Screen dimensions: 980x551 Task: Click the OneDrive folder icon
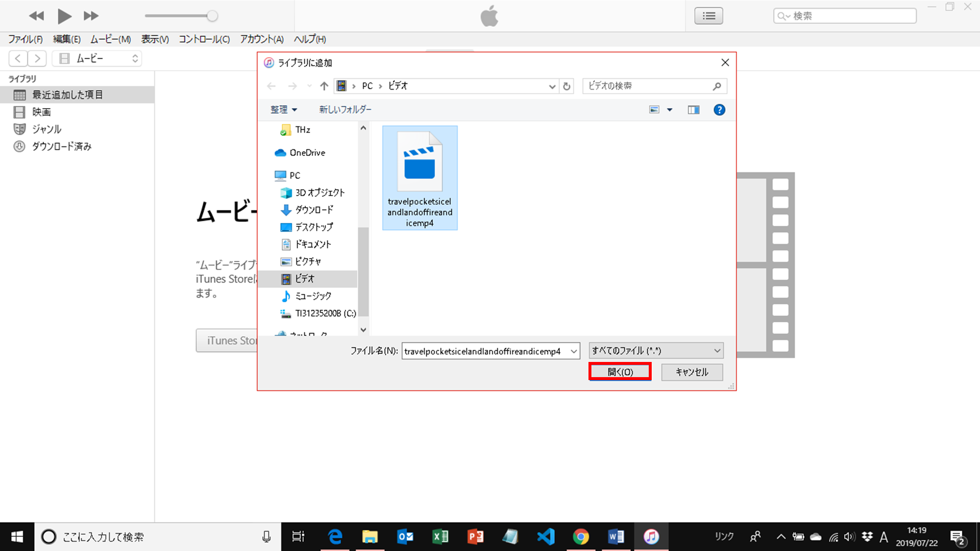click(x=281, y=152)
